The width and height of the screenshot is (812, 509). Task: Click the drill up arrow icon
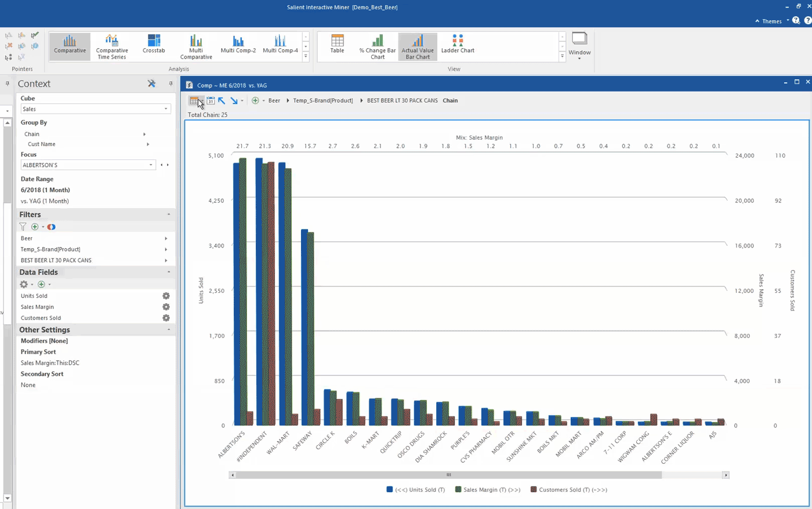point(222,100)
